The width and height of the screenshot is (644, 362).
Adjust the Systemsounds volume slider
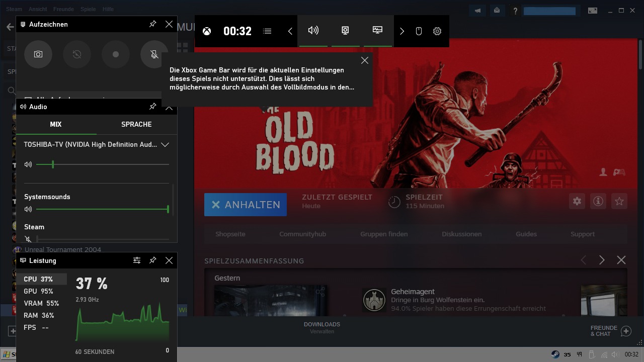point(103,209)
